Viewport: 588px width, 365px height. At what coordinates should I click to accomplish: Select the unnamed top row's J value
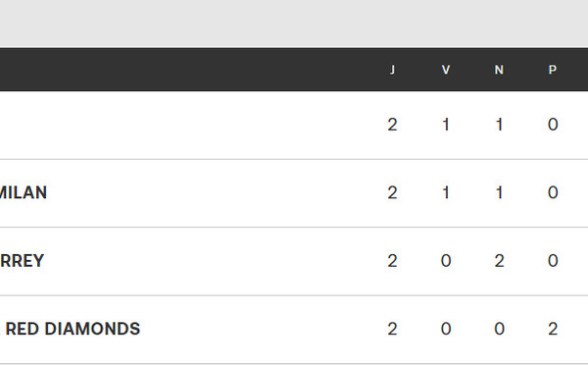[392, 125]
